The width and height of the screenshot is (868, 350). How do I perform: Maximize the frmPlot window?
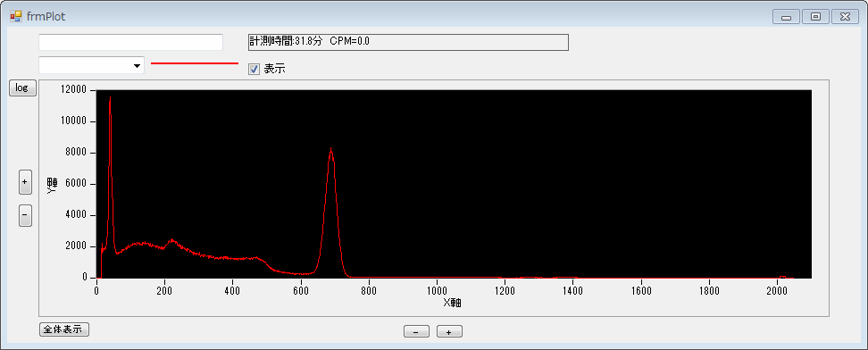click(815, 17)
